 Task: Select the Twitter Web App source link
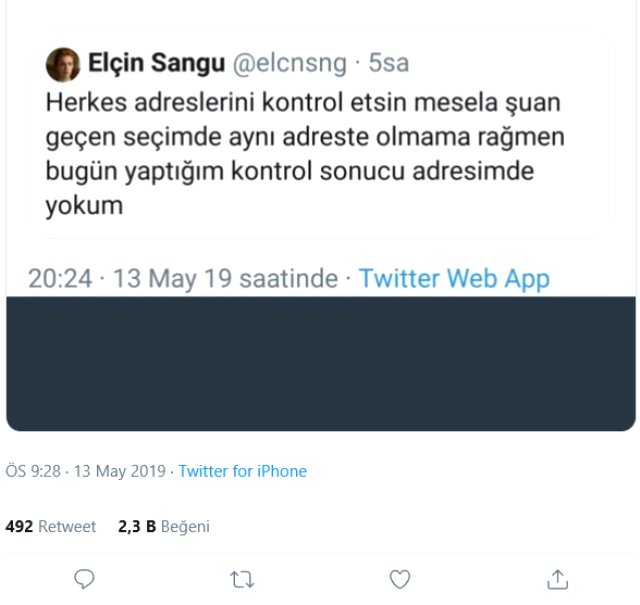(454, 278)
